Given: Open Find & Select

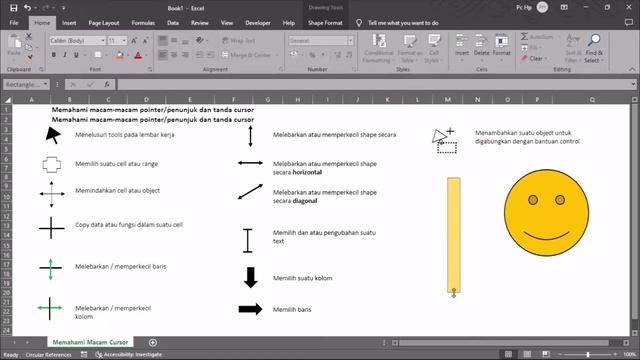Looking at the screenshot, I should click(594, 48).
